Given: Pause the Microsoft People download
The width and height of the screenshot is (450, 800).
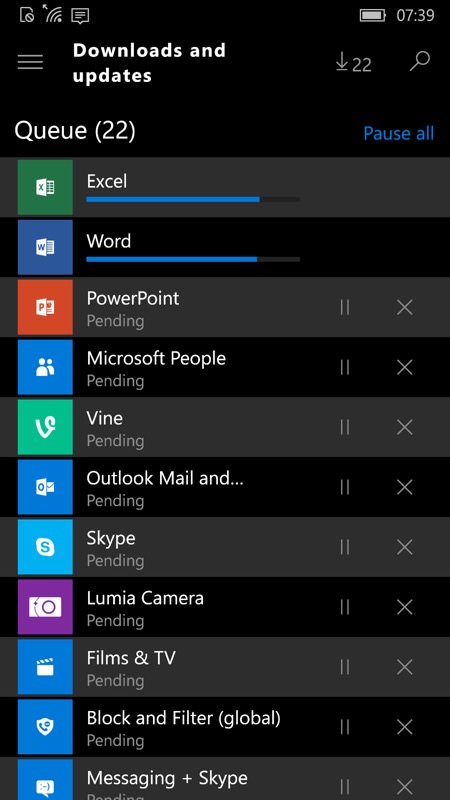Looking at the screenshot, I should click(x=345, y=367).
